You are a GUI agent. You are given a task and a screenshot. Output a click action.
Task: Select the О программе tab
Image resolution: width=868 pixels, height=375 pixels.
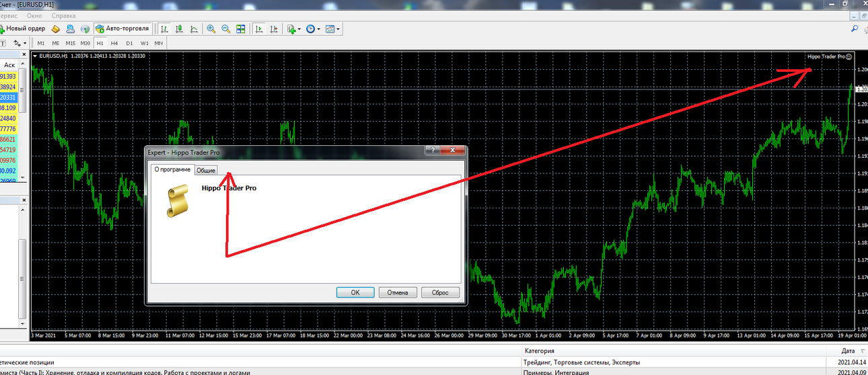(x=172, y=169)
